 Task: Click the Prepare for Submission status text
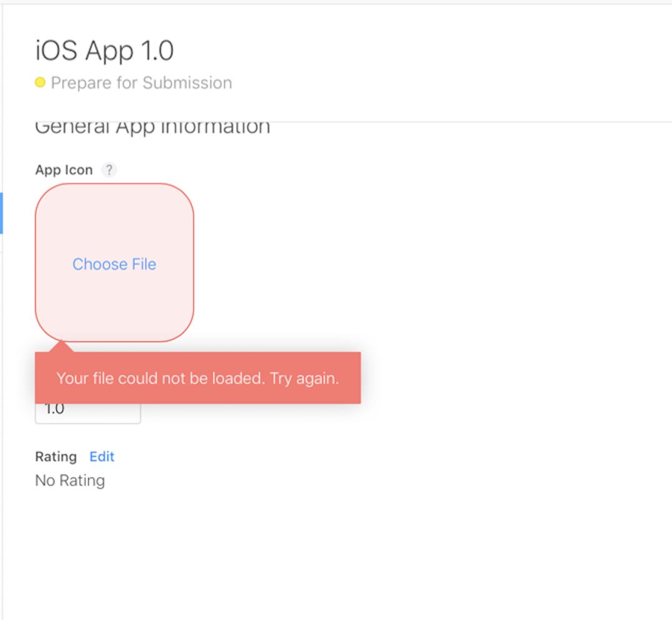pos(141,82)
